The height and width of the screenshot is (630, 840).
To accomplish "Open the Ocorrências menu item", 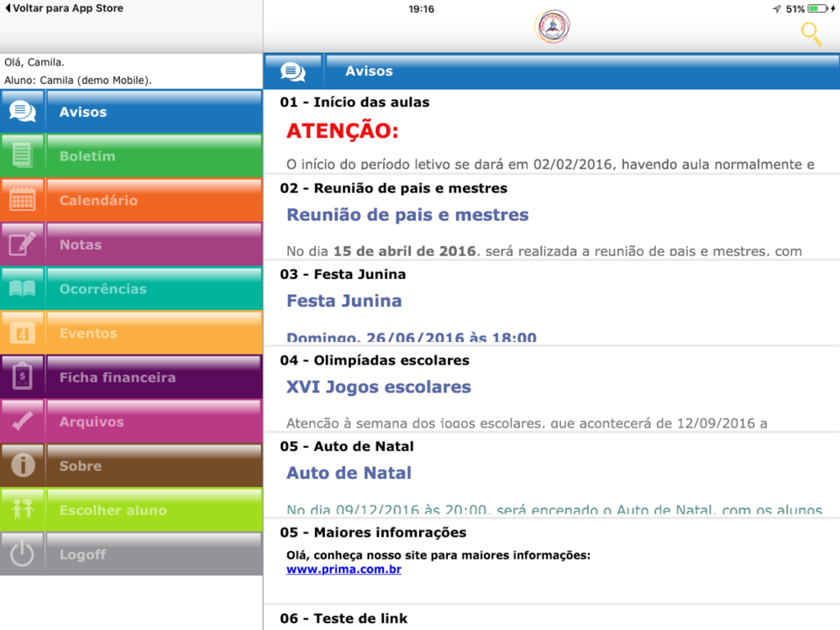I will coord(131,289).
